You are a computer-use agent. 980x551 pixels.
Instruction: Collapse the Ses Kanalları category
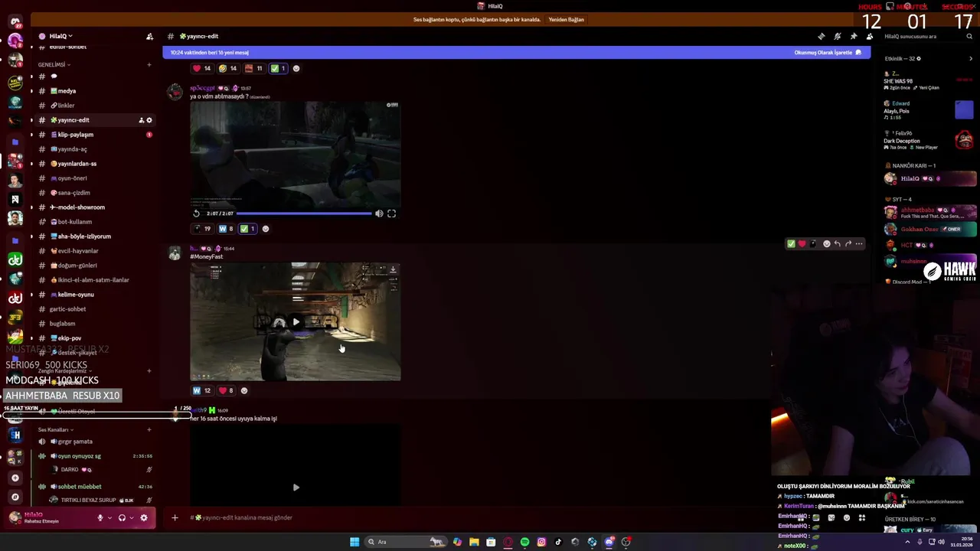pyautogui.click(x=54, y=430)
